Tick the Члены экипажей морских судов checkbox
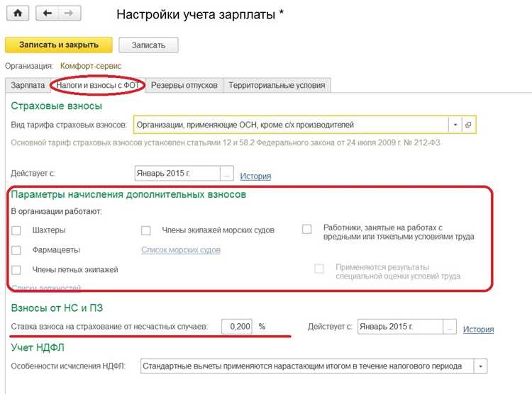532x394 pixels. (145, 230)
